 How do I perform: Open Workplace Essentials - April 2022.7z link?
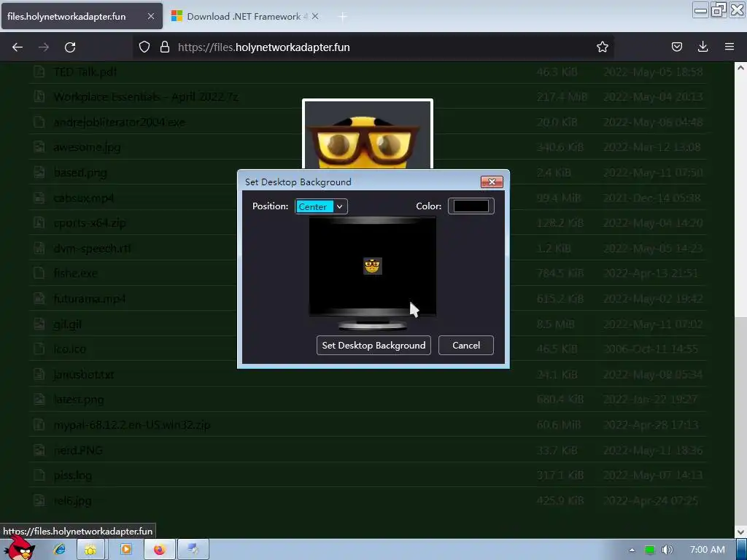click(x=146, y=97)
